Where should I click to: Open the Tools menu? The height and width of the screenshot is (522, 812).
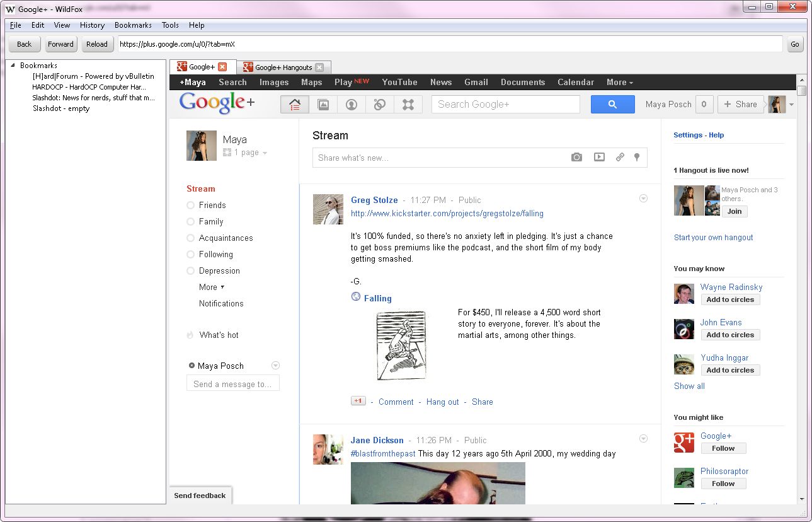170,25
